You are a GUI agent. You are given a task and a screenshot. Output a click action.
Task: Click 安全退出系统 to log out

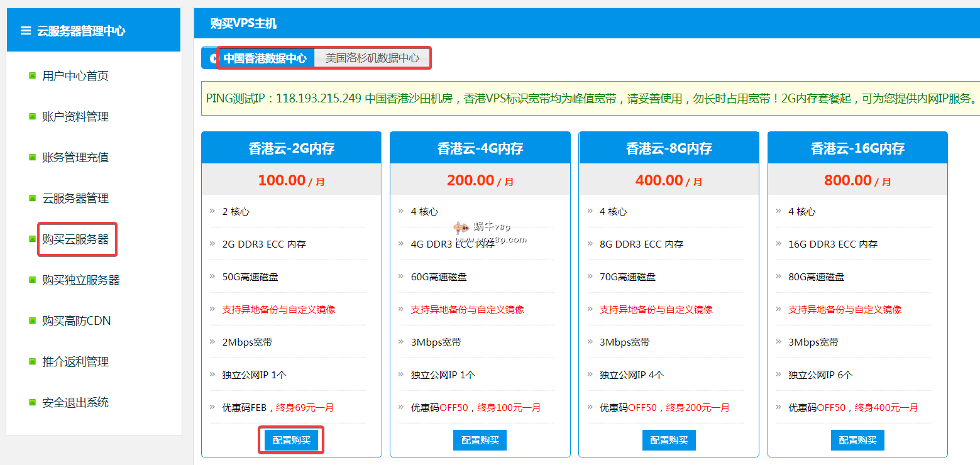pyautogui.click(x=75, y=403)
